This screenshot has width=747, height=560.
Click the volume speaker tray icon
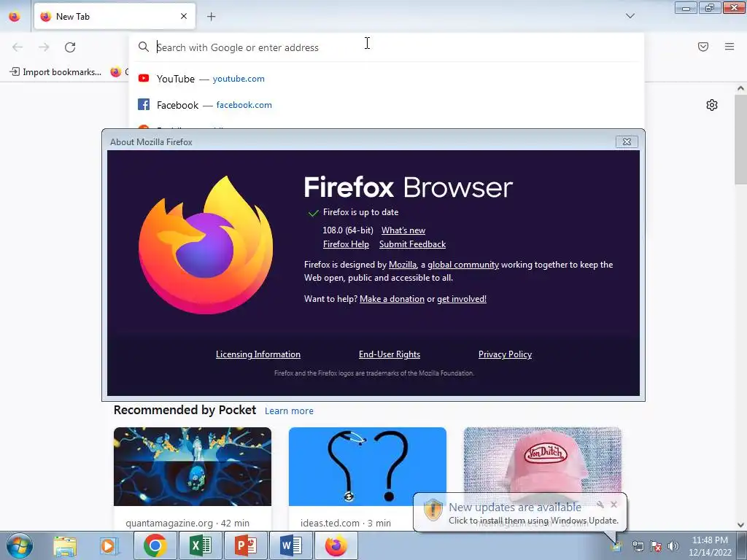(x=673, y=546)
